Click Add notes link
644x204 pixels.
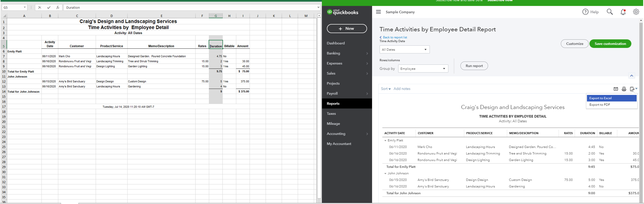tap(402, 89)
